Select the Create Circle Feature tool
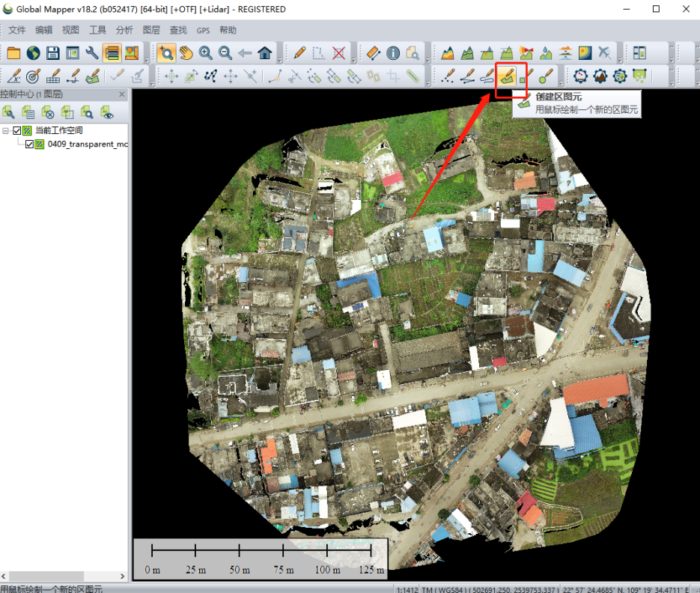 [546, 76]
